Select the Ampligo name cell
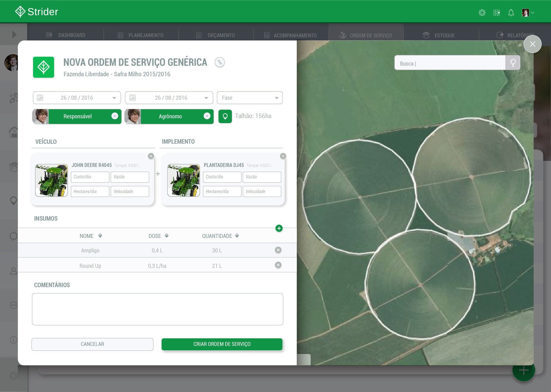This screenshot has width=551, height=392. (90, 250)
